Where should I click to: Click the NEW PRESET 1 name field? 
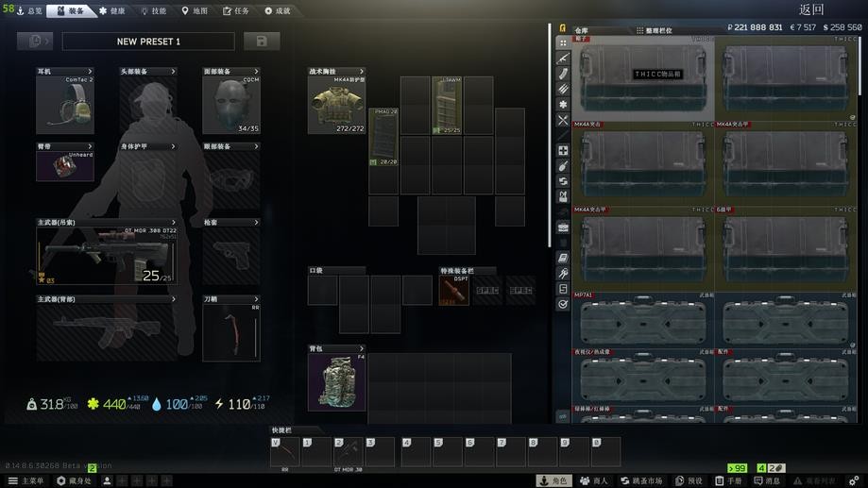(148, 42)
